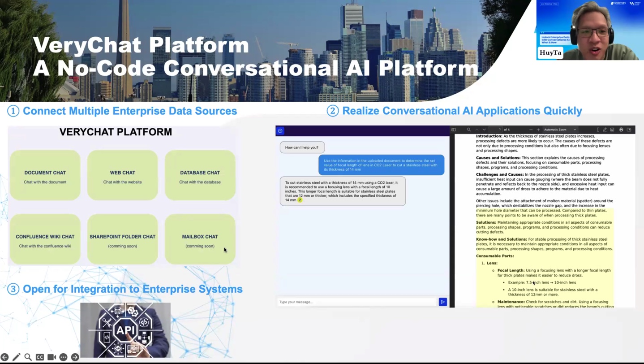Image resolution: width=644 pixels, height=364 pixels.
Task: Click 'Connect Multiple Enterprise Data Sources' heading
Action: [x=130, y=111]
